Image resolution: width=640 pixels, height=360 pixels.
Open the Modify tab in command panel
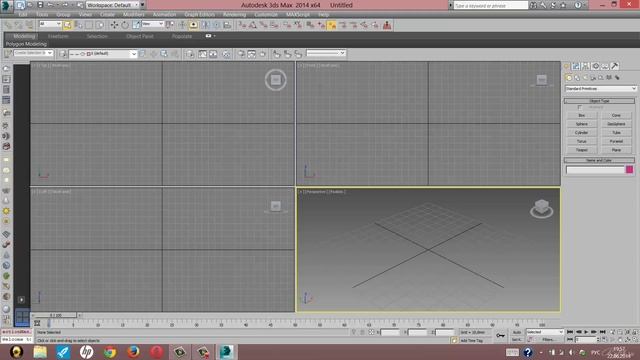coord(576,66)
